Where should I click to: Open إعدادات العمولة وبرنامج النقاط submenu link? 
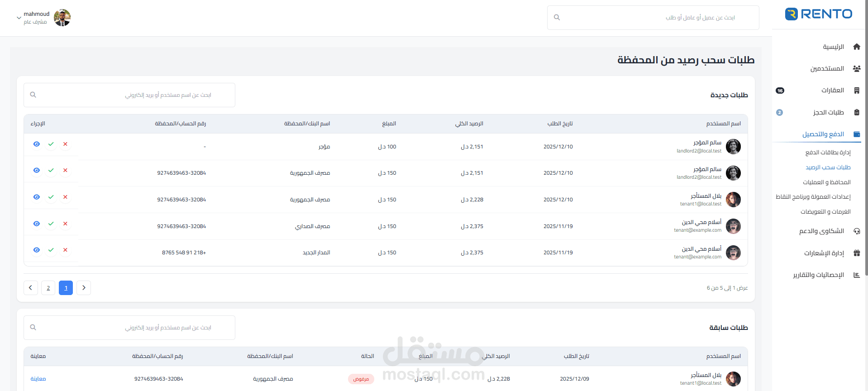pyautogui.click(x=813, y=197)
